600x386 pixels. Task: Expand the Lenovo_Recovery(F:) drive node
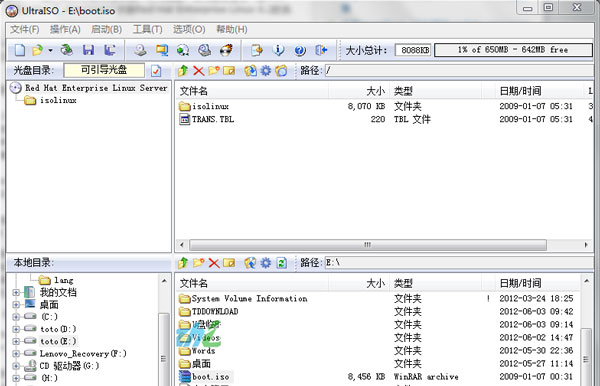pyautogui.click(x=16, y=353)
